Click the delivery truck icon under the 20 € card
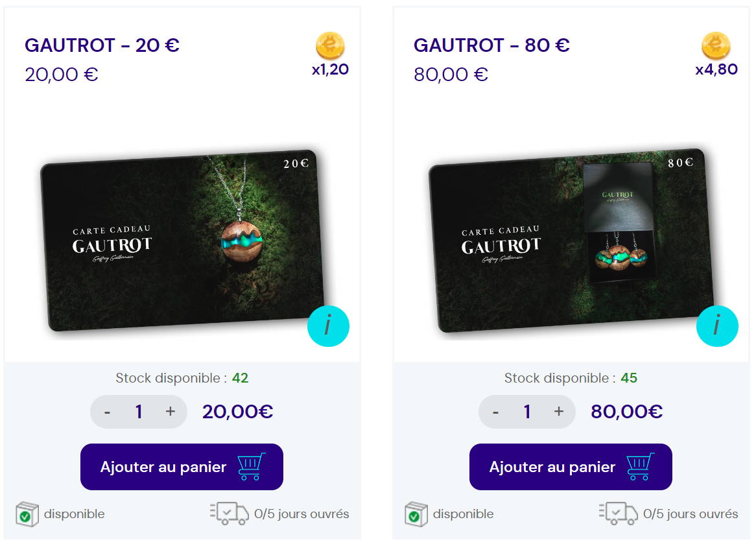Viewport: 756px width, 546px height. (230, 514)
